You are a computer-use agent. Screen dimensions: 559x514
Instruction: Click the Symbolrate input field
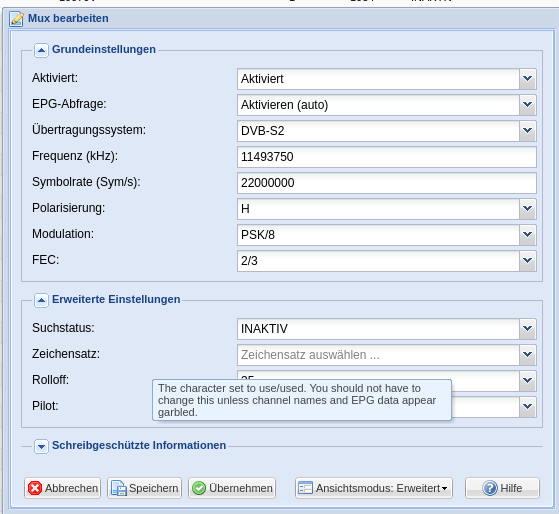tap(387, 183)
